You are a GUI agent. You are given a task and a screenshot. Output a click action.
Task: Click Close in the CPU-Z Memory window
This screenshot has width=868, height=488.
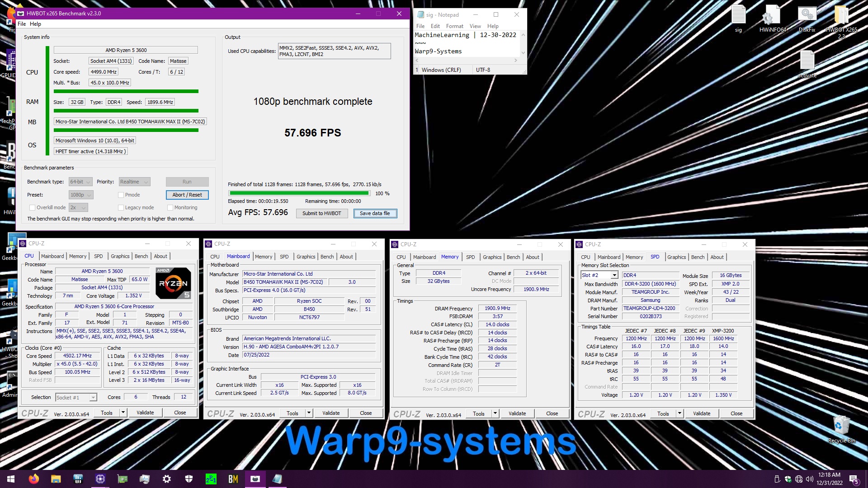point(552,413)
